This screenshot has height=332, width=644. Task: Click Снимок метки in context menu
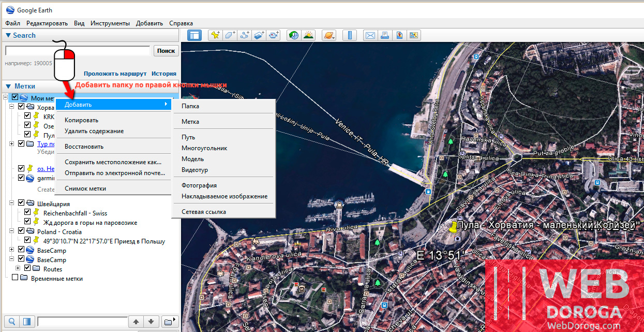[x=114, y=189]
